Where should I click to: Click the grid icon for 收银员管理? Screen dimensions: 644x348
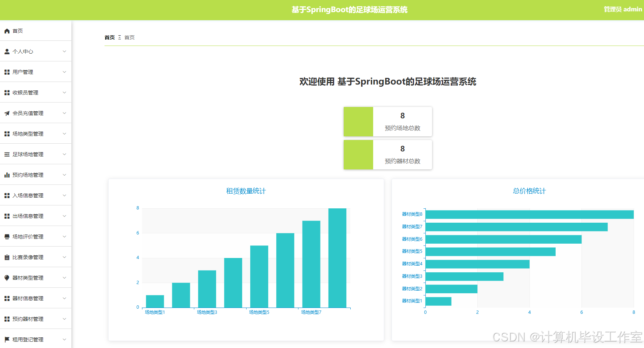(7, 93)
